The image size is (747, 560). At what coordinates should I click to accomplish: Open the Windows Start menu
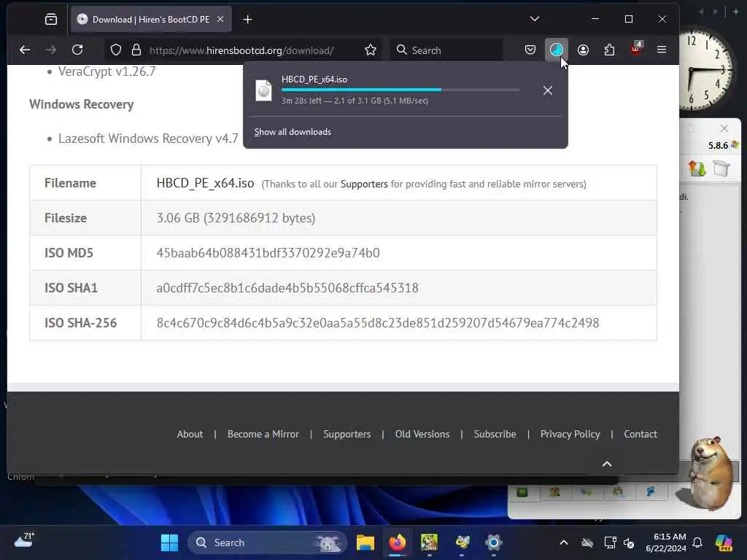(x=169, y=542)
